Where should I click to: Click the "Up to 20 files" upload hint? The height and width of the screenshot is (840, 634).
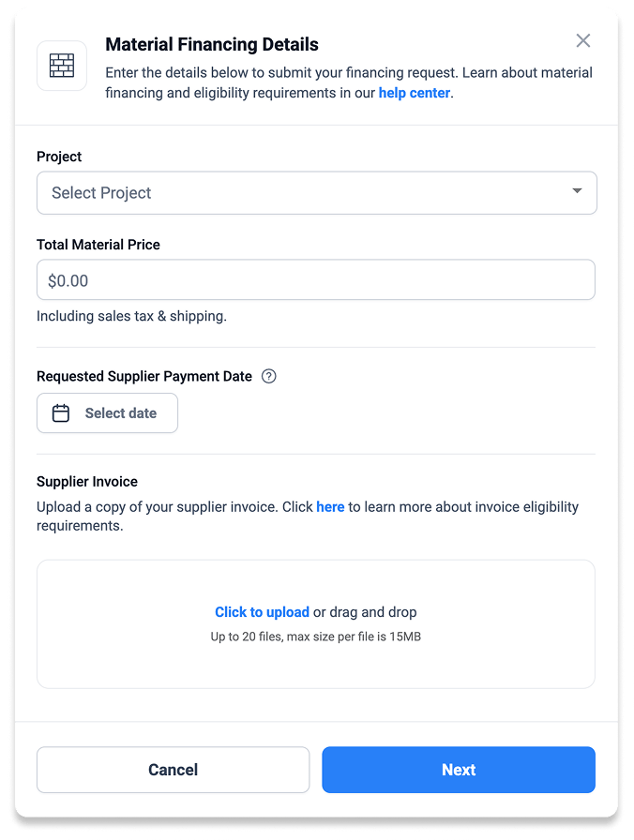[x=316, y=637]
